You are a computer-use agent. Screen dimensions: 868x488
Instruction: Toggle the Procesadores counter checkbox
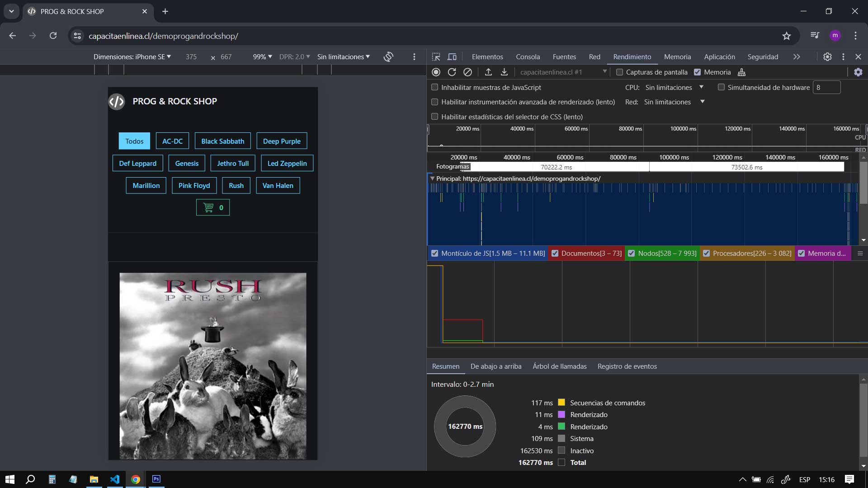point(706,253)
